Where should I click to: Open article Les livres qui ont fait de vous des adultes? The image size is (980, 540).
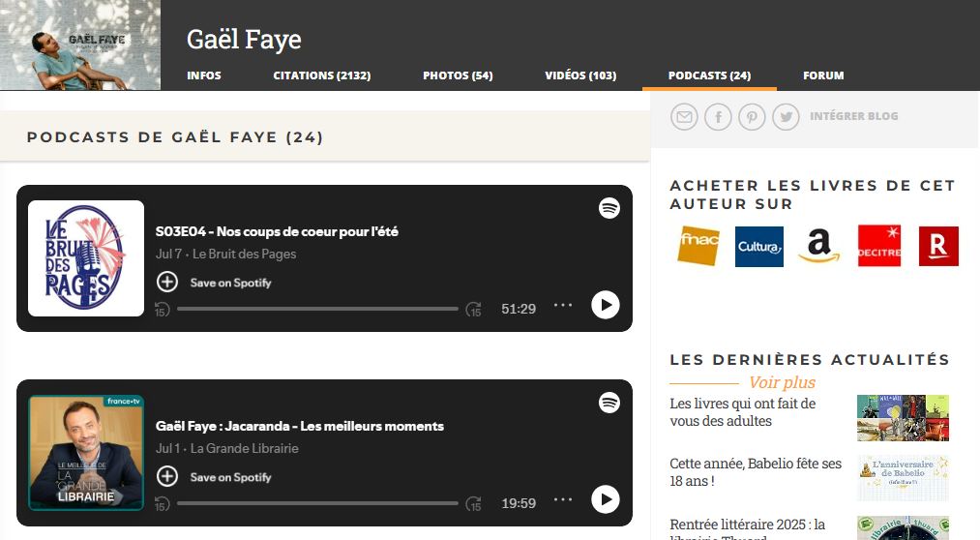743,412
